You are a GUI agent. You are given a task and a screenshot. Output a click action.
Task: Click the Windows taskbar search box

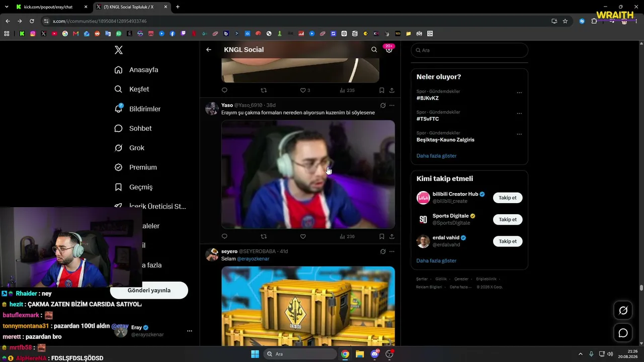300,354
